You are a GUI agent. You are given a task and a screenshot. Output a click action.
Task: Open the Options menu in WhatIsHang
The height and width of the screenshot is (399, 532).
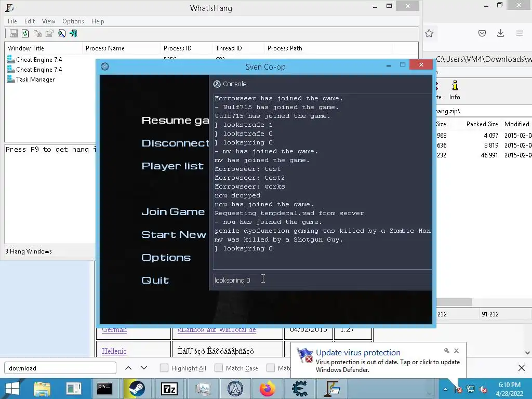click(x=73, y=21)
